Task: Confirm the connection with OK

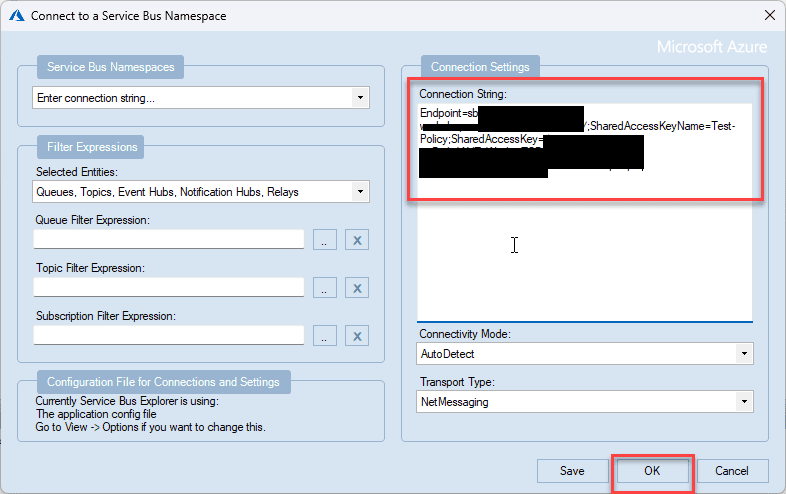Action: point(652,471)
